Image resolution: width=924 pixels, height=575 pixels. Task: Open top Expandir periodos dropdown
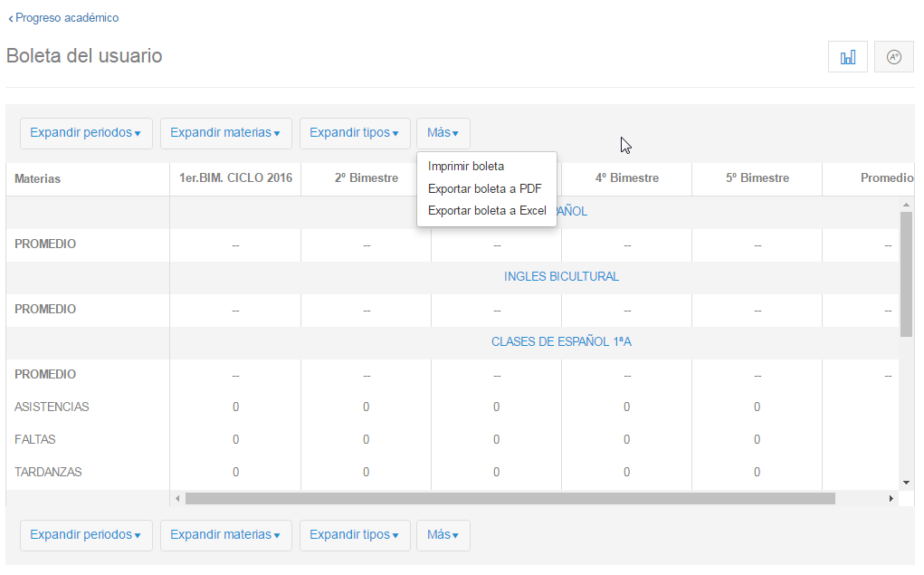click(x=85, y=133)
